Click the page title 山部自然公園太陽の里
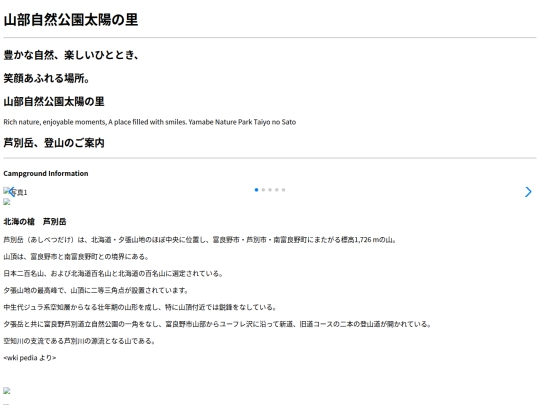540x405 pixels. tap(71, 20)
